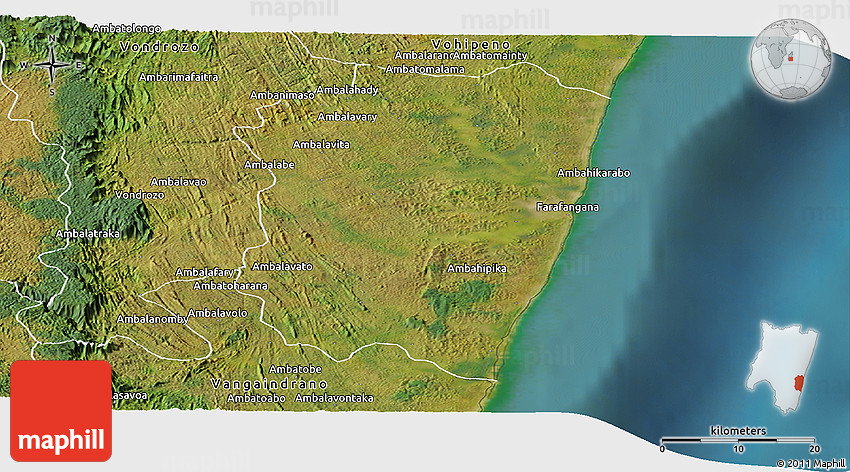
Task: Click the globe locator thumbnail
Action: (790, 59)
